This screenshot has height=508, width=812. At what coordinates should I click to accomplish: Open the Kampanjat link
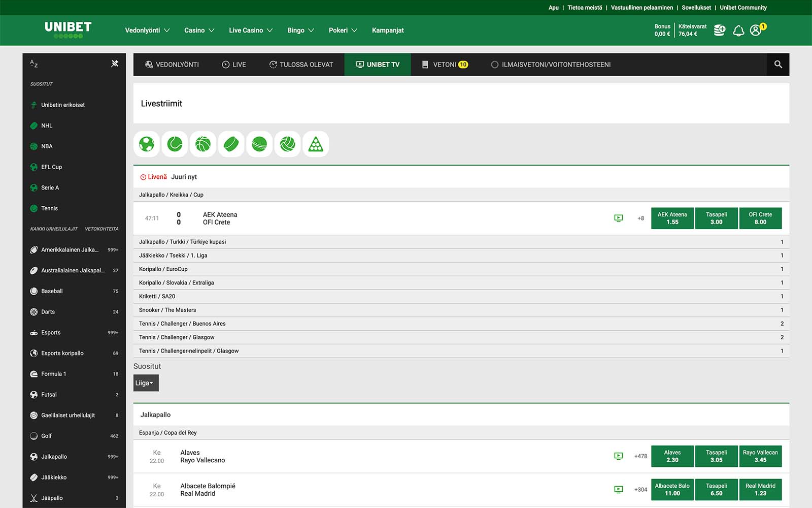click(388, 30)
